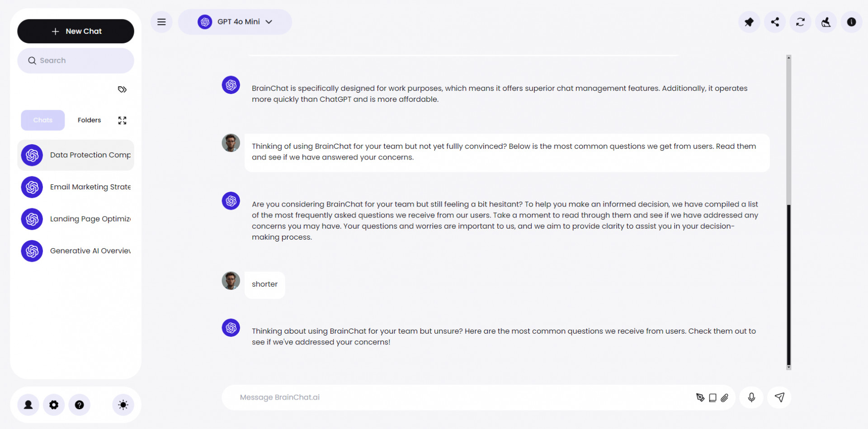Open the info icon at top right
This screenshot has width=868, height=429.
(851, 22)
